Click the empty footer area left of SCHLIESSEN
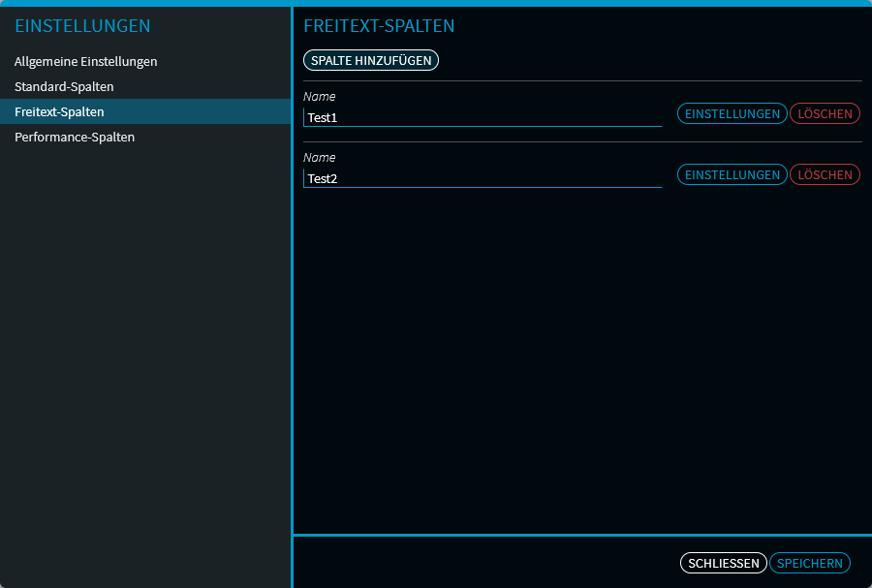The width and height of the screenshot is (872, 588). pos(484,563)
